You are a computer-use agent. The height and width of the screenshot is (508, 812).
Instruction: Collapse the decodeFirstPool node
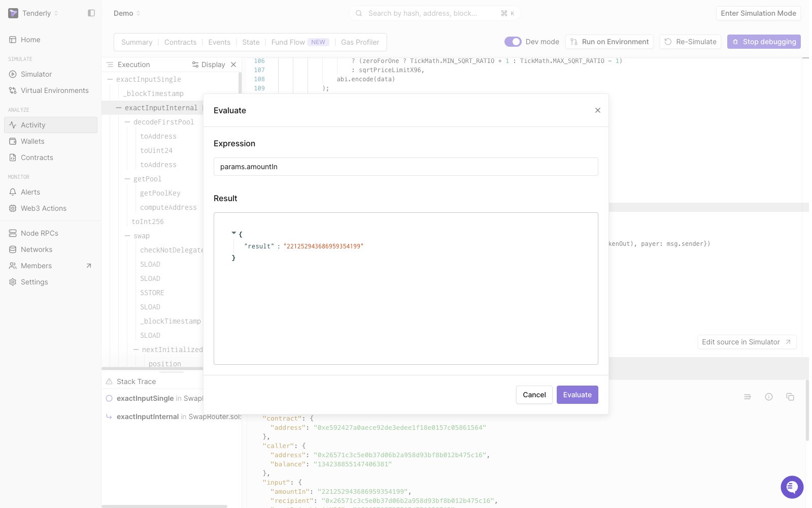pos(127,122)
